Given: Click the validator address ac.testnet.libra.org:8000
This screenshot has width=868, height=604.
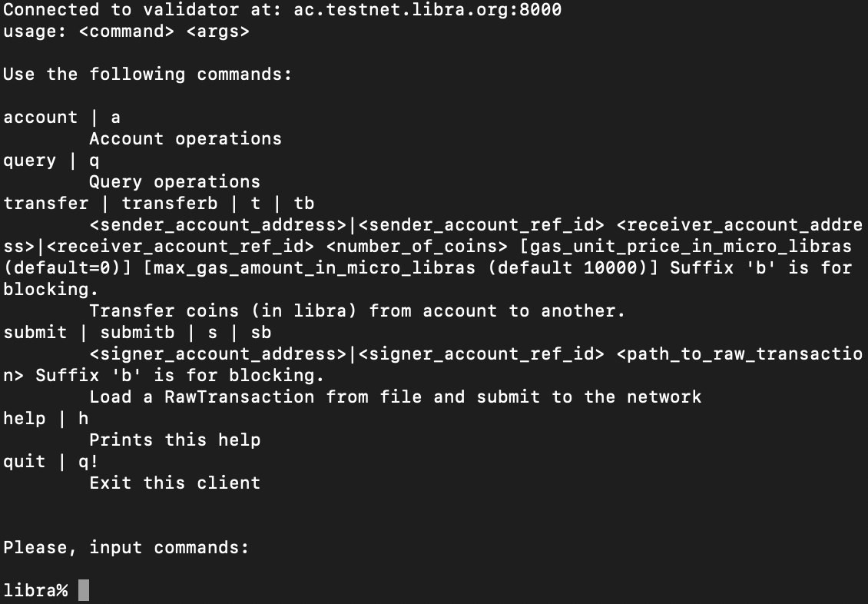Looking at the screenshot, I should (x=428, y=10).
